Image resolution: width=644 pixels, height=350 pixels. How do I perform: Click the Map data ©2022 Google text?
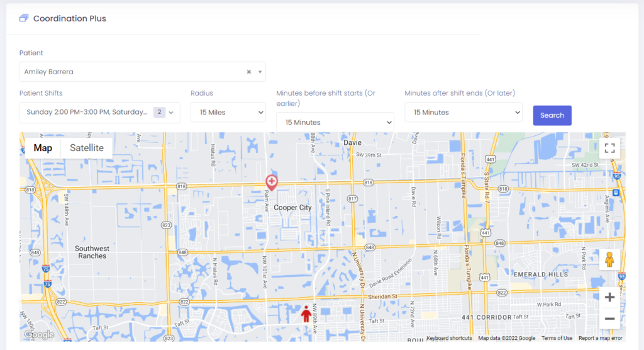tap(506, 338)
